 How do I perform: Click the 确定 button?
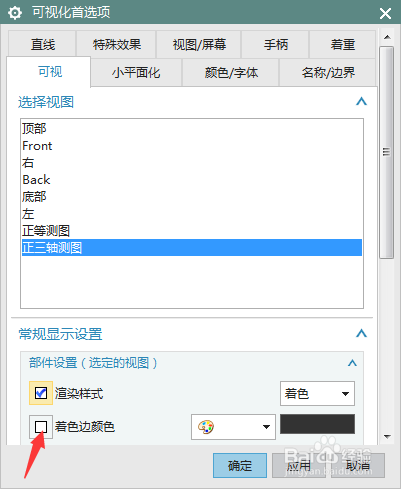[240, 465]
